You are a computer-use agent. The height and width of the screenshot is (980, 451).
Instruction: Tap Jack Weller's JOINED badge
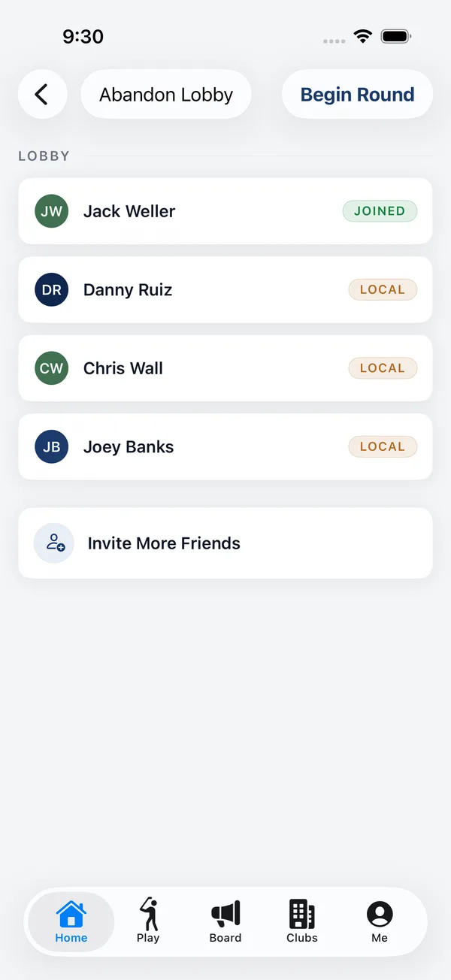(380, 211)
